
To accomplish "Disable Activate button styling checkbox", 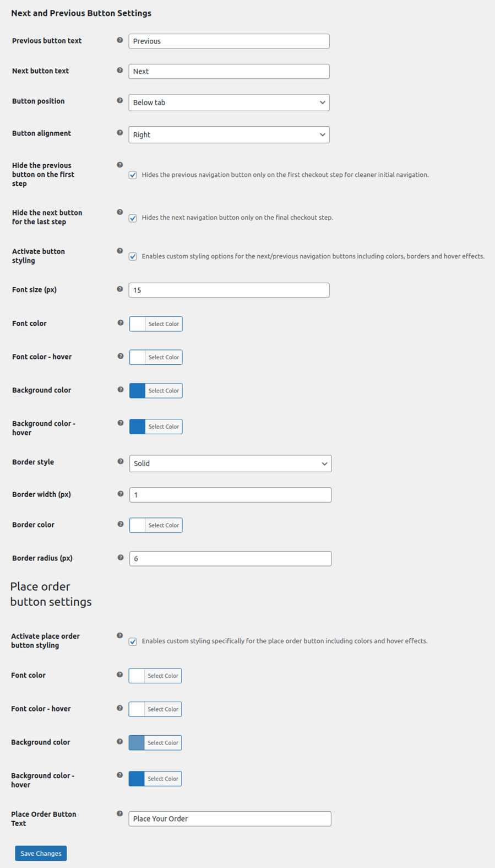I will click(133, 257).
